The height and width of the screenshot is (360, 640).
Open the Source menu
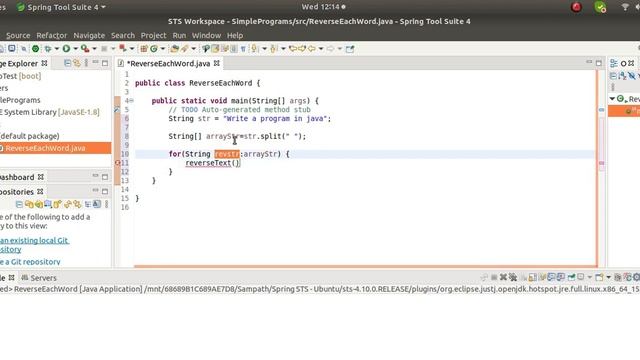[18, 36]
